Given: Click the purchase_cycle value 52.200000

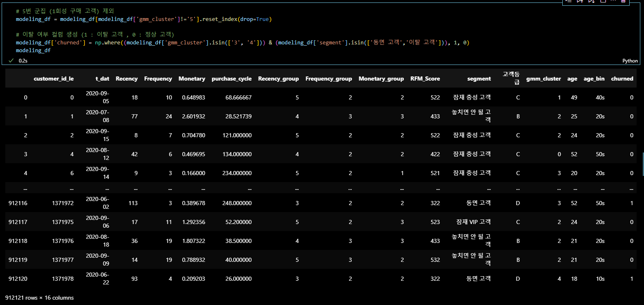Looking at the screenshot, I should pos(238,222).
